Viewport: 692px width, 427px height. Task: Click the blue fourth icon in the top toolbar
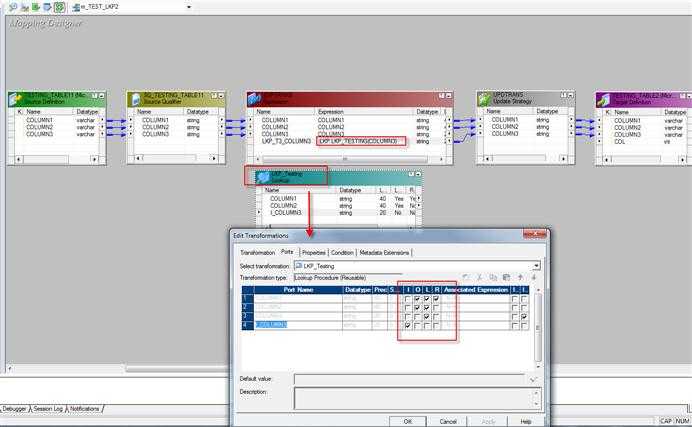coord(47,7)
